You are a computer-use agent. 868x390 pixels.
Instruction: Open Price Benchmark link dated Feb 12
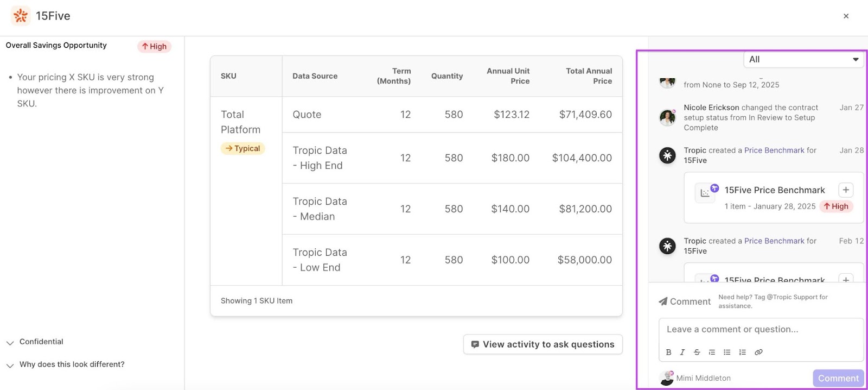click(x=774, y=241)
